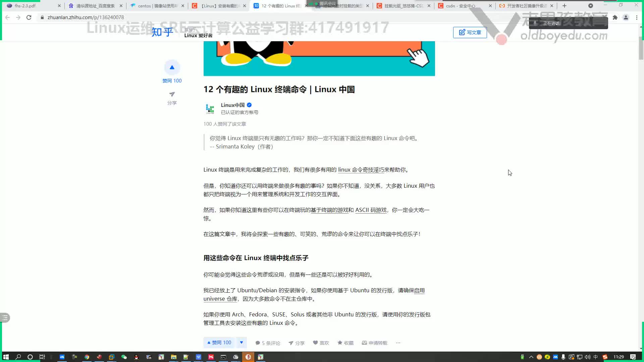Image resolution: width=644 pixels, height=362 pixels.
Task: Open WeChat from the taskbar
Action: [124, 357]
